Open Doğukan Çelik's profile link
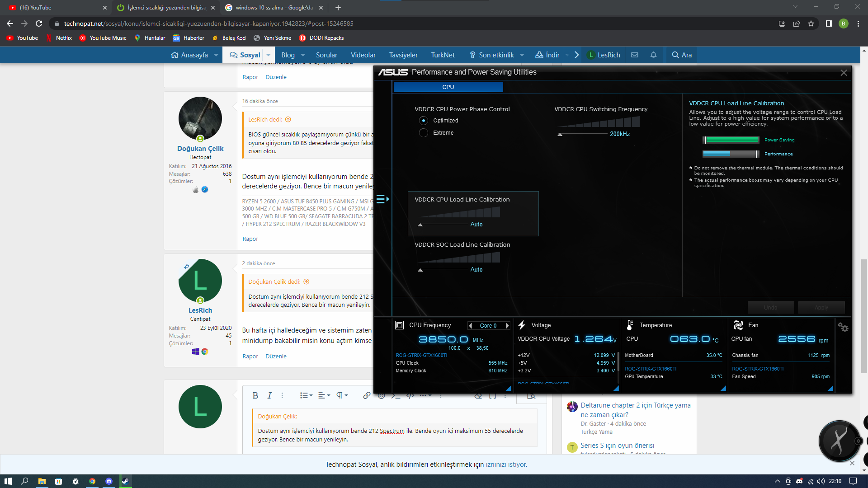The height and width of the screenshot is (488, 868). point(200,148)
